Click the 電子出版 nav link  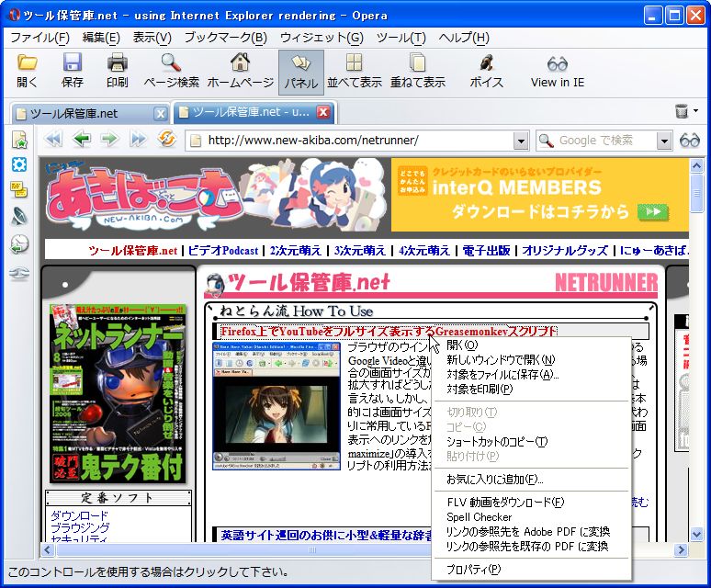486,250
